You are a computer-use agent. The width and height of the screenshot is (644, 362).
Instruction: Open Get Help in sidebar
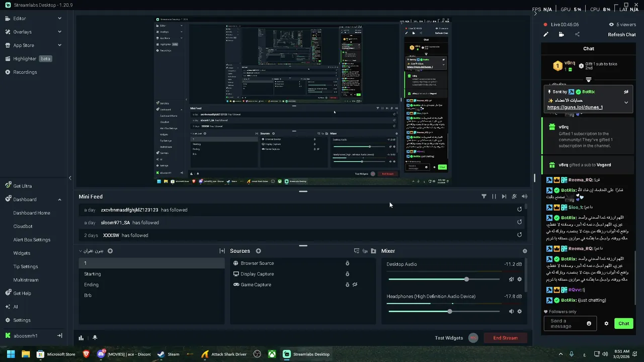(x=22, y=293)
